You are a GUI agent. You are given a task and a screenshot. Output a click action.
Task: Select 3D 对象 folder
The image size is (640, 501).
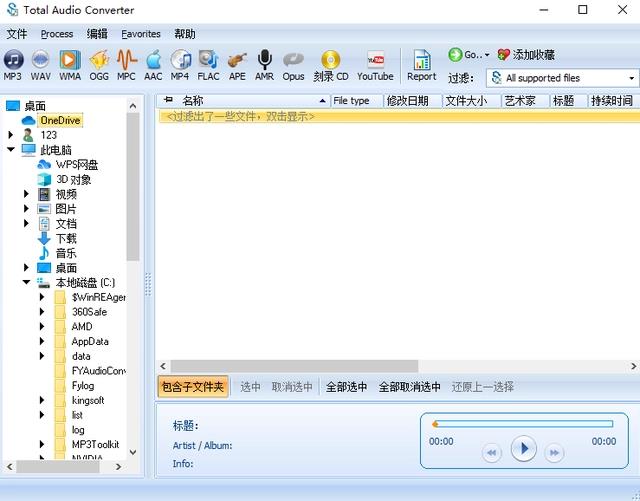(73, 179)
